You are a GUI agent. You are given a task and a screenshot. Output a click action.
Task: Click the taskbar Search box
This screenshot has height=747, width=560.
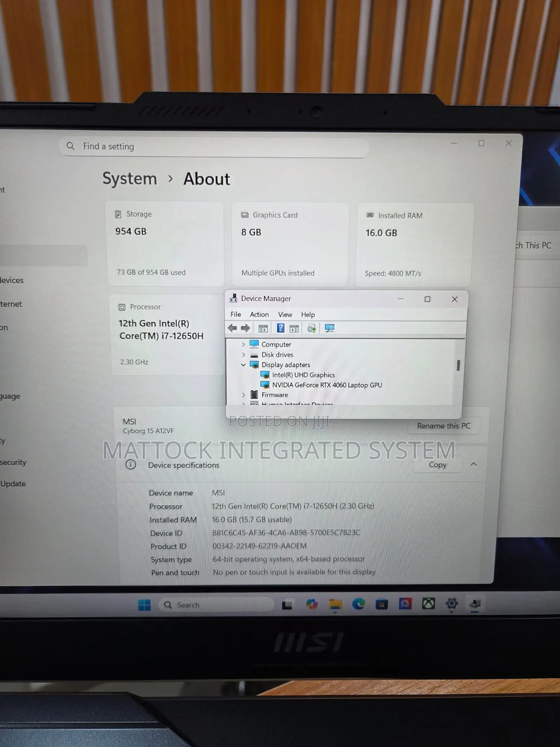[x=216, y=605]
